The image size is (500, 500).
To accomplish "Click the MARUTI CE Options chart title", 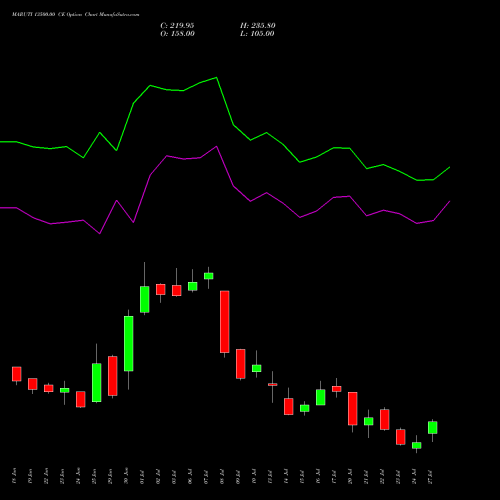I will (x=76, y=15).
